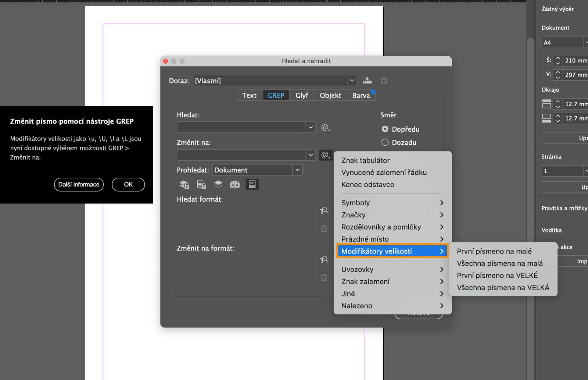Click the bottom margin stepper arrows

(558, 118)
